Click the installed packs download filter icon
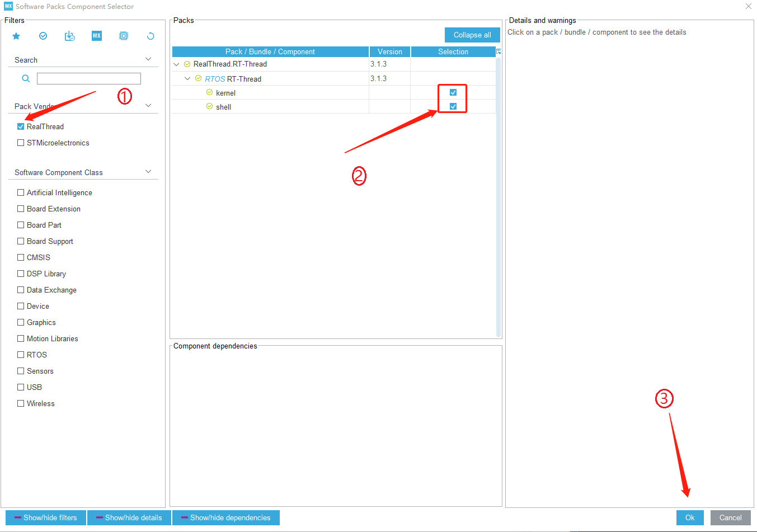The width and height of the screenshot is (757, 532). (70, 36)
